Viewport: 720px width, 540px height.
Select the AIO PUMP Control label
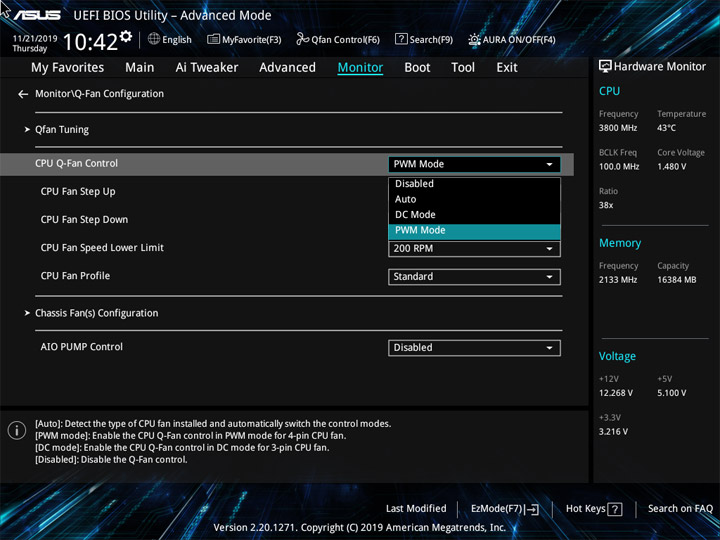coord(81,347)
